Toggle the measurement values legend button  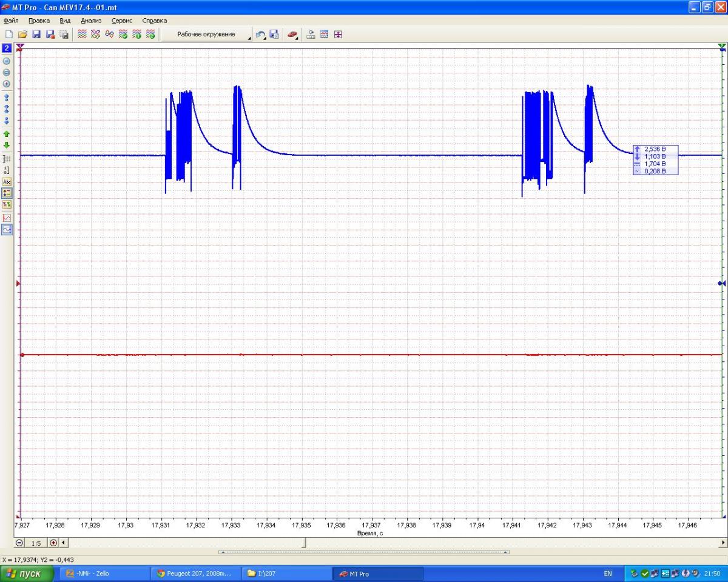[x=7, y=193]
